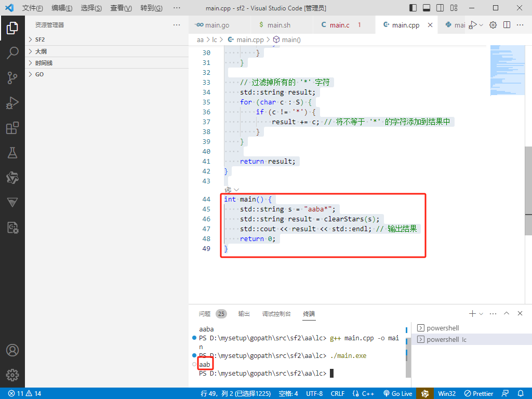Select the first powershell terminal entry
Image resolution: width=532 pixels, height=399 pixels.
(x=471, y=328)
